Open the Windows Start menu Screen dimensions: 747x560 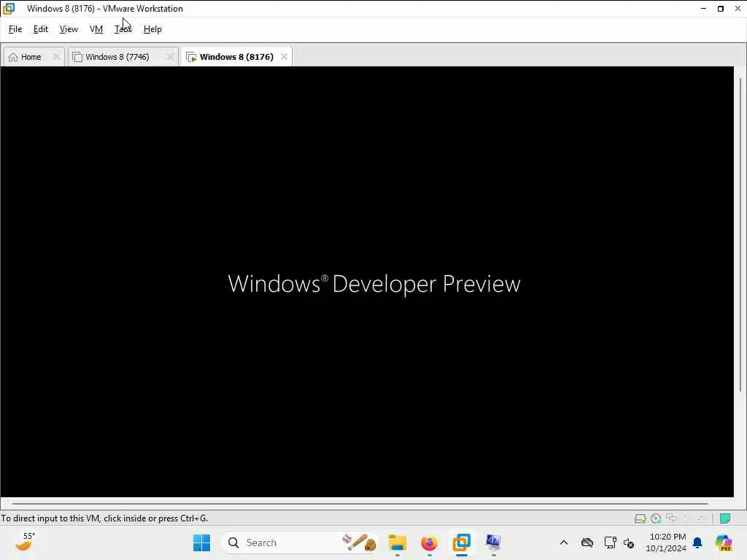coord(201,542)
